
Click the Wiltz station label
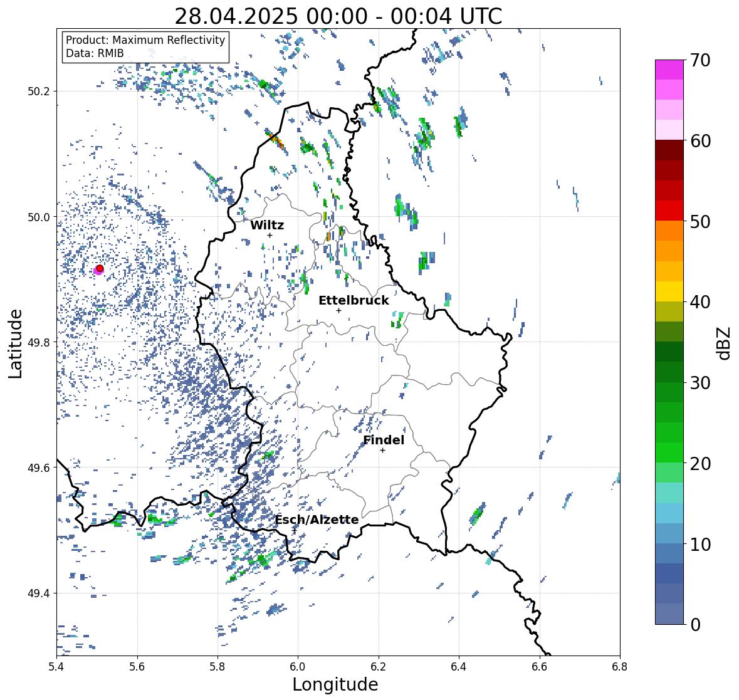click(x=267, y=225)
